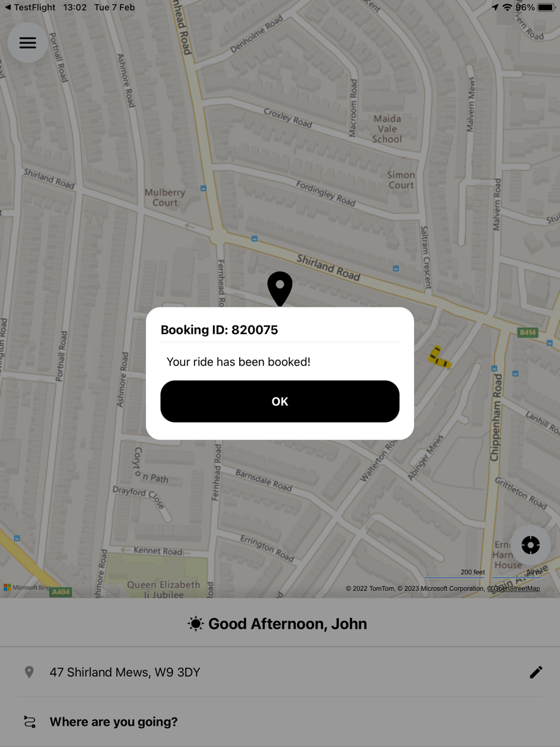Confirm booking with OK button

pos(280,401)
